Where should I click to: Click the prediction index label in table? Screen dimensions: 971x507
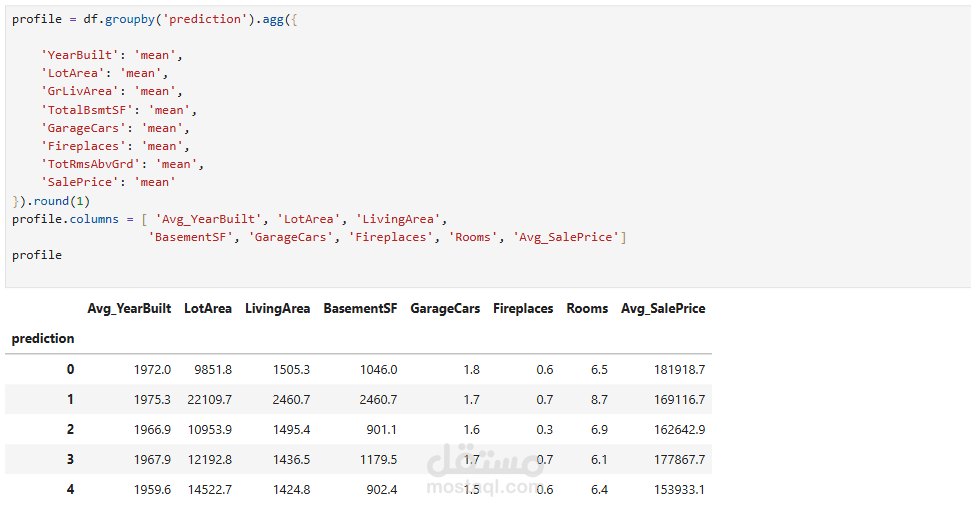(43, 339)
